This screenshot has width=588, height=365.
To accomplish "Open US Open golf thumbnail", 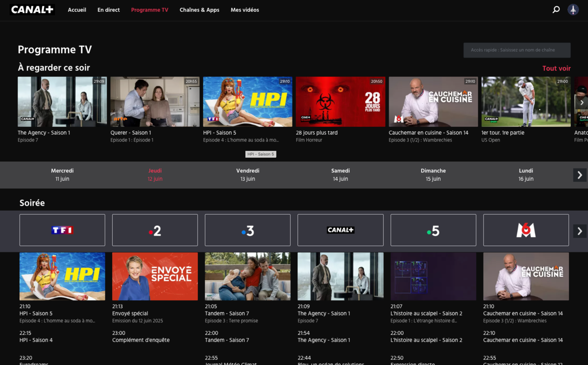I will [526, 101].
